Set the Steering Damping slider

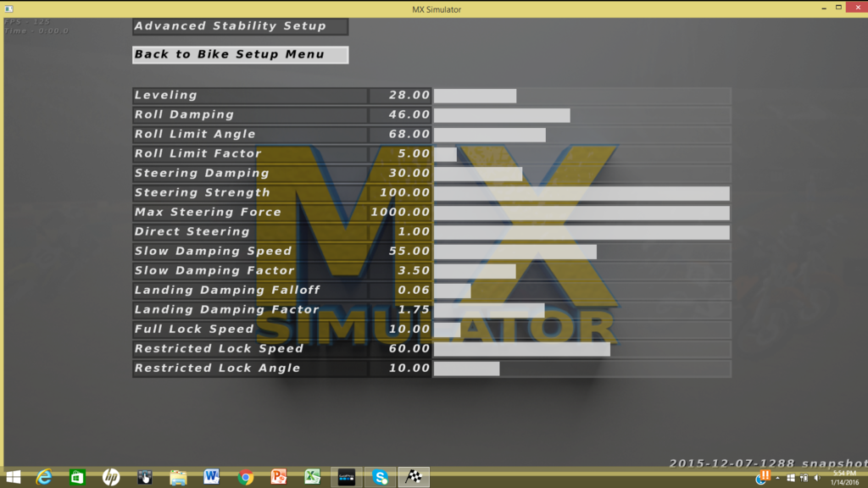pyautogui.click(x=581, y=174)
